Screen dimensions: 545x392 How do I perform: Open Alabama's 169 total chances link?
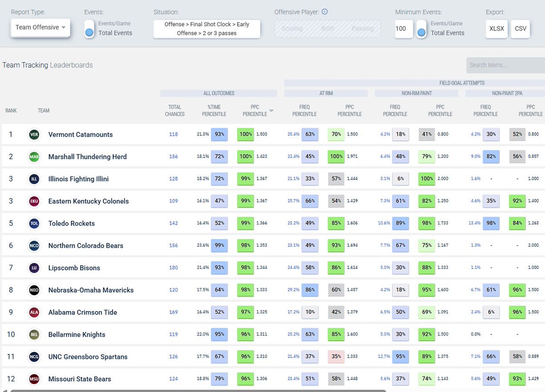point(173,312)
